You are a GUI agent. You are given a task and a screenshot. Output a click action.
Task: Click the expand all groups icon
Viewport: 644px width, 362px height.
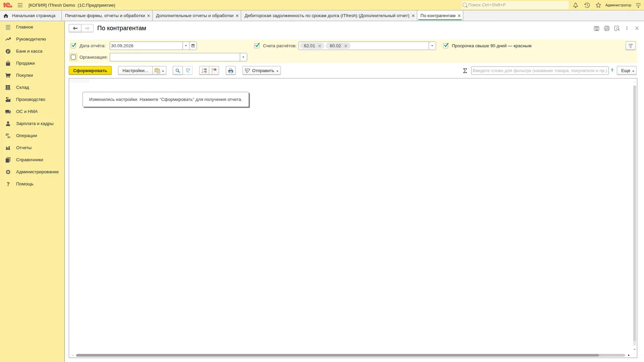pos(204,71)
